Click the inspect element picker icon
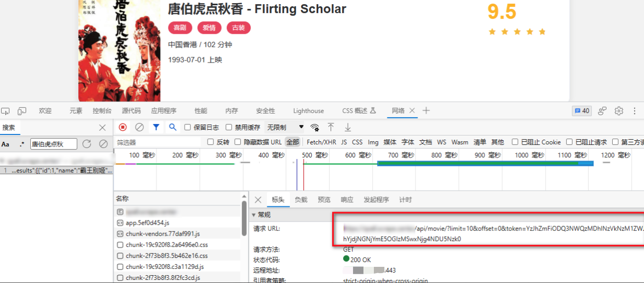This screenshot has width=644, height=283. click(x=6, y=111)
